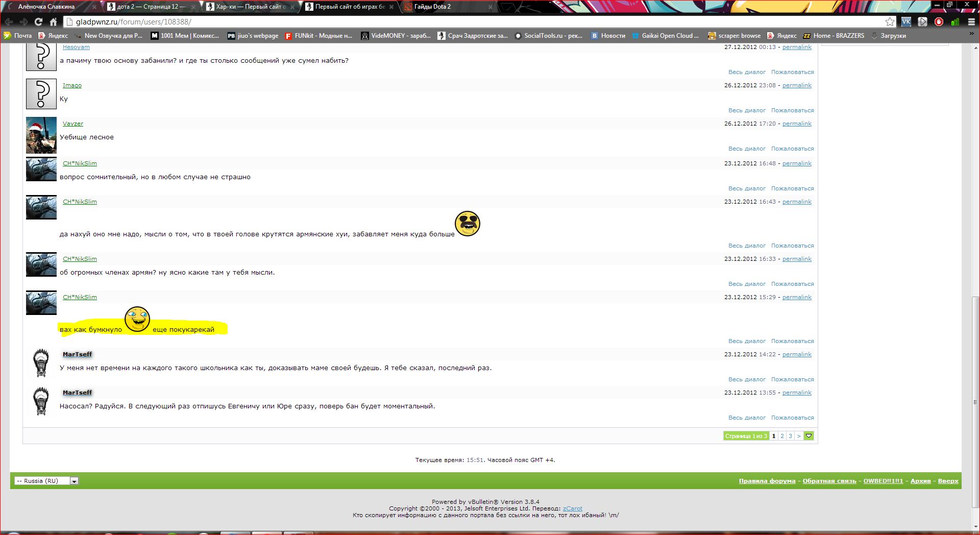Close the Хар-ки tab
The image size is (980, 535).
[292, 7]
